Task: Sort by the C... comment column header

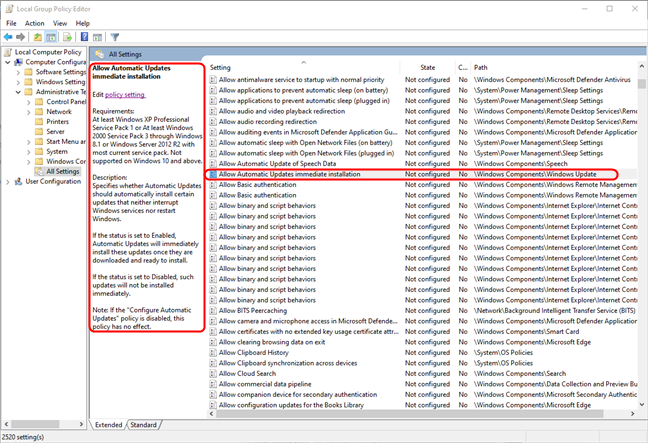Action: [463, 67]
